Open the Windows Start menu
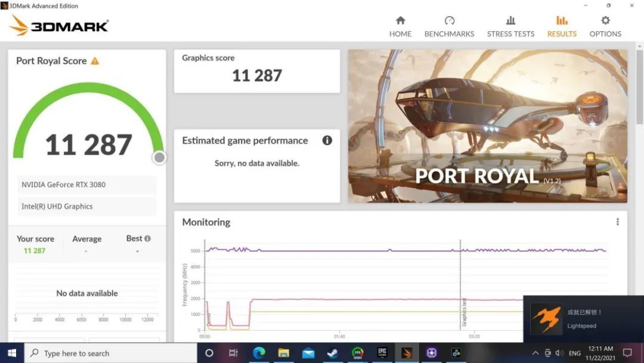Viewport: 644px width, 363px height. pyautogui.click(x=11, y=353)
